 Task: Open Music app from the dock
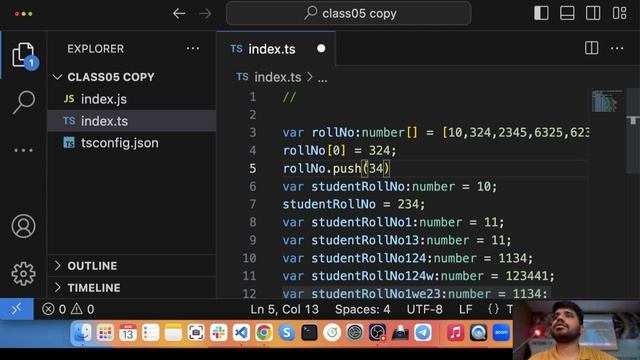(456, 333)
